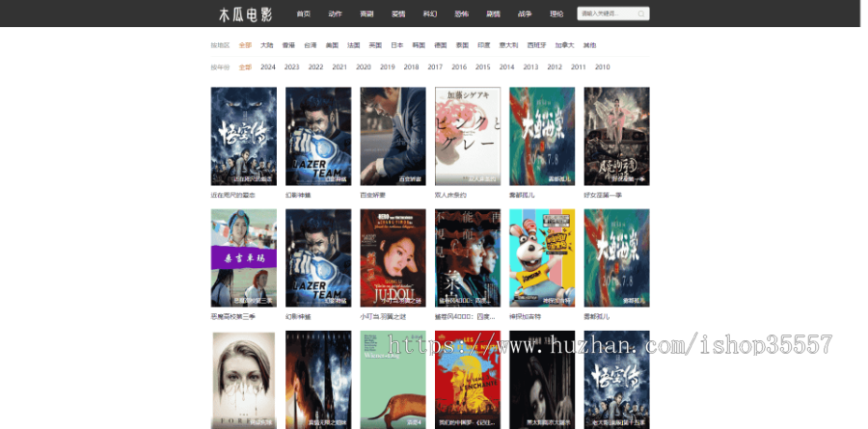Open the poster captioned 近在咫尺的爱恋
Image resolution: width=868 pixels, height=429 pixels.
click(x=244, y=136)
